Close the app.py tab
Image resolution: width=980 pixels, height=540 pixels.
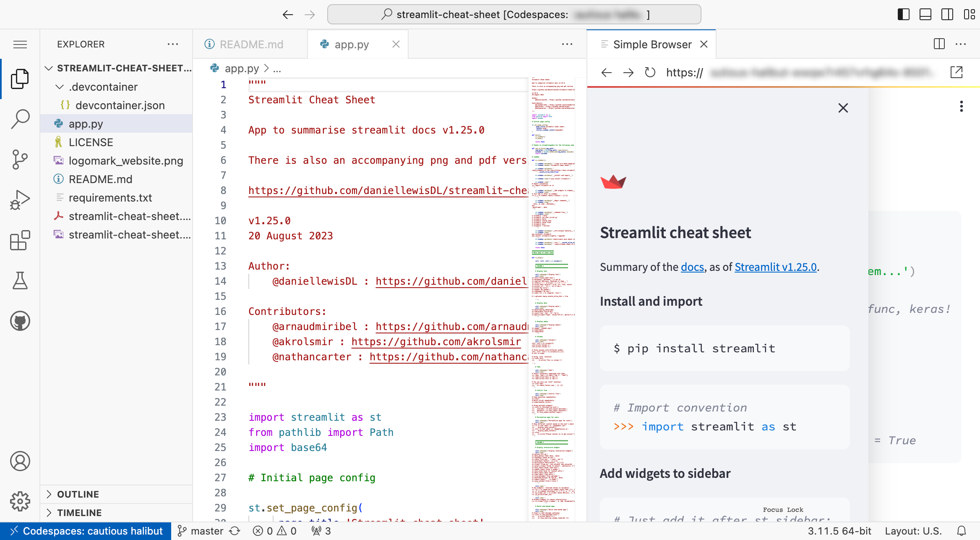click(x=396, y=44)
